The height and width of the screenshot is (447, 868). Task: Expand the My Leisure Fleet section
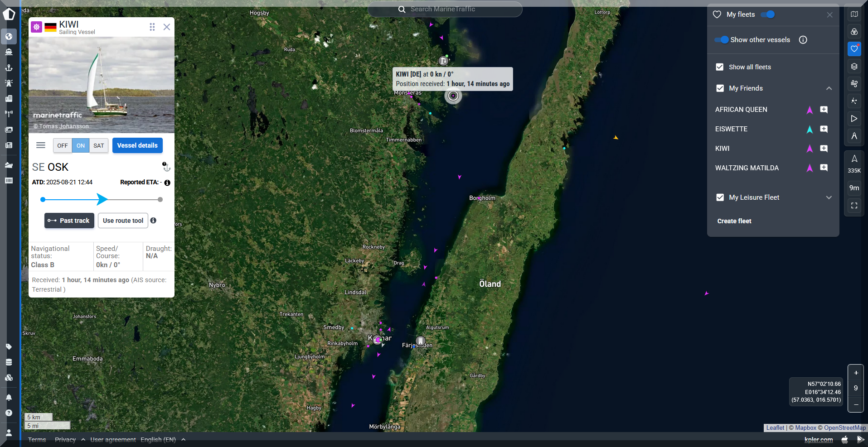pos(829,197)
